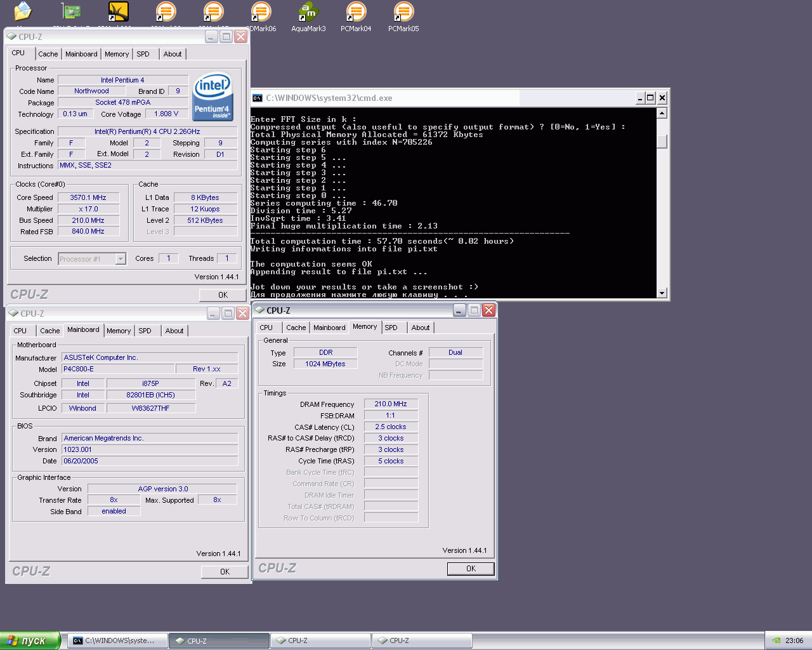This screenshot has height=650, width=812.
Task: Click the Instructions value MMX, SSE, SSE2
Action: [148, 166]
